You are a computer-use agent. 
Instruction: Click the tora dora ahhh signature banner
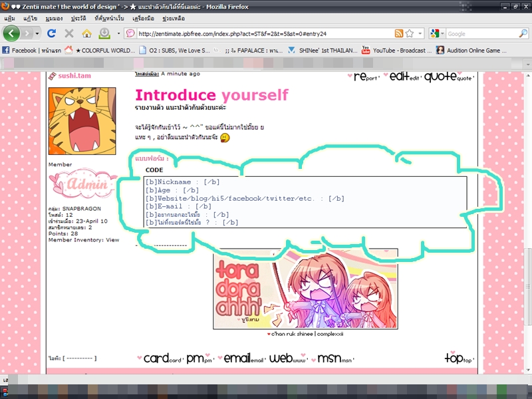305,289
